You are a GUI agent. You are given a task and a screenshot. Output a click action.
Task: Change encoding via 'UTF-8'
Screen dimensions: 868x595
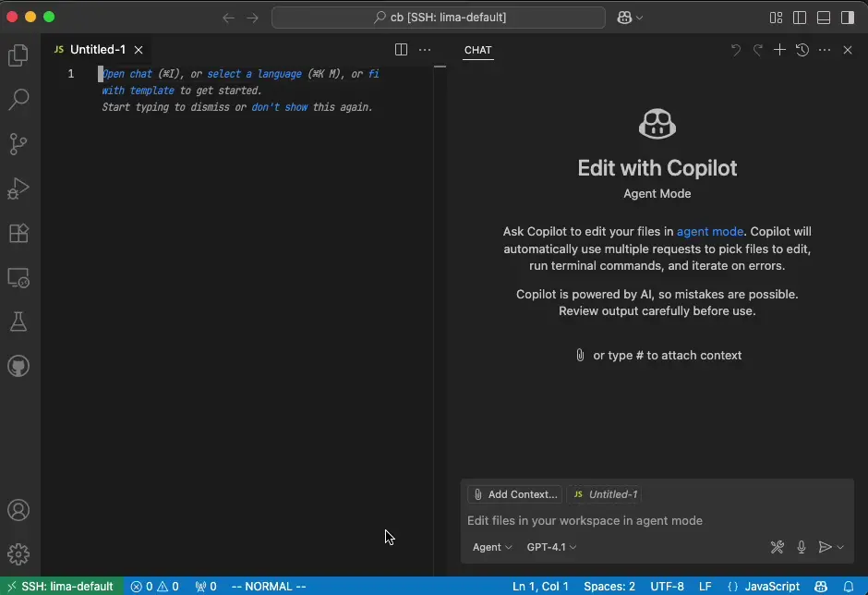[x=667, y=586]
